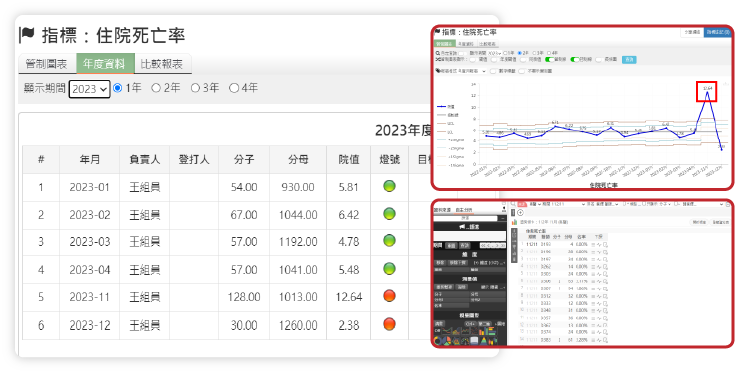Image resolution: width=735 pixels, height=373 pixels.
Task: Click the green status light for 2023-03
Action: click(389, 241)
